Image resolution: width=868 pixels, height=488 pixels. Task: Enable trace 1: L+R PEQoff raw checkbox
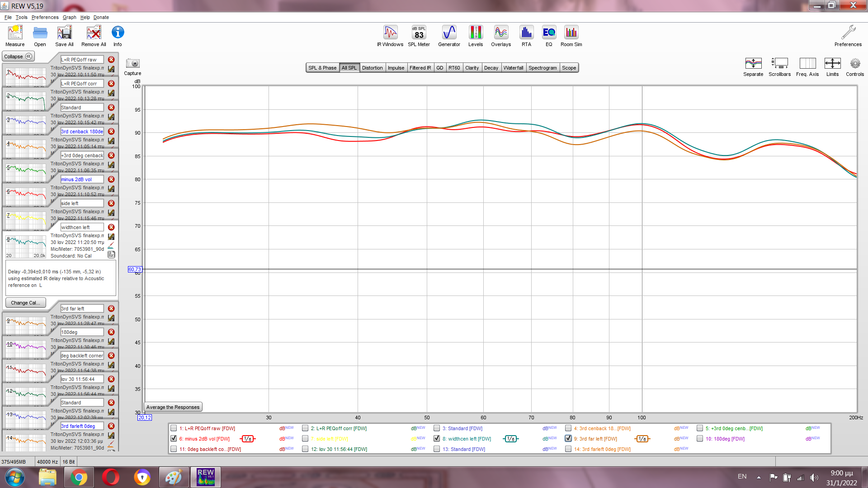[174, 428]
